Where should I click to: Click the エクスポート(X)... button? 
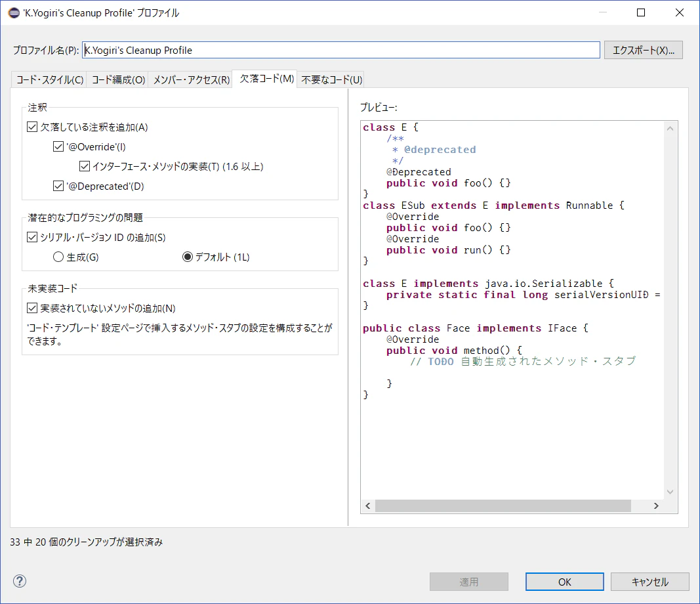[x=644, y=50]
